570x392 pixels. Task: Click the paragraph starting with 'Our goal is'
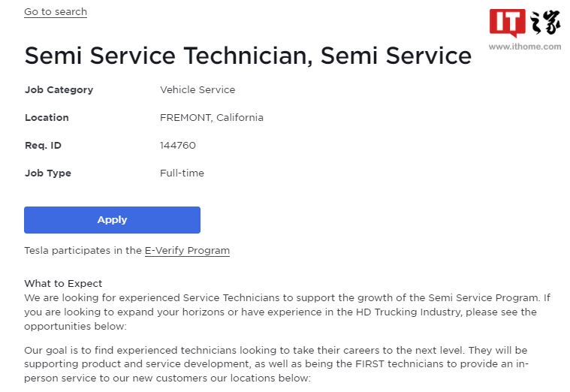[276, 364]
